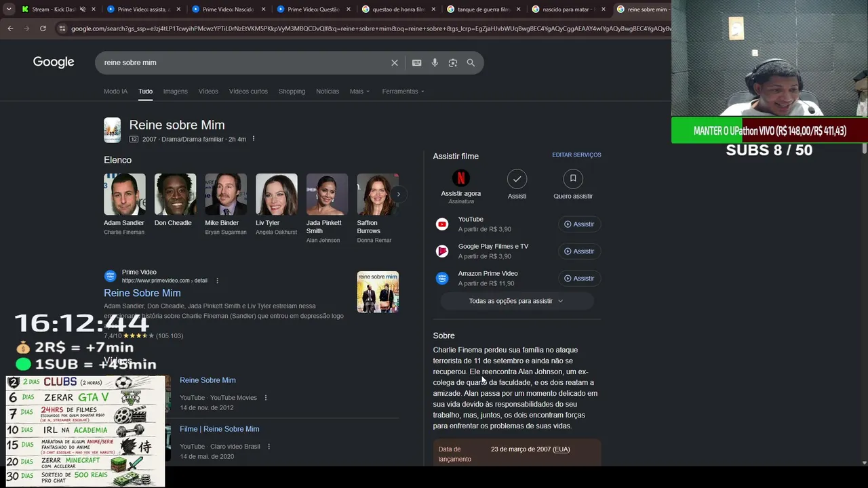Start a voice search with the microphone
868x488 pixels.
point(435,63)
